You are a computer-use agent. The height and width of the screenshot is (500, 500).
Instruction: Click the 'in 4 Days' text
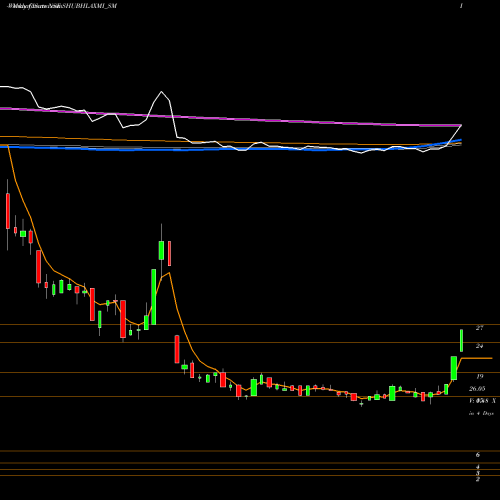point(481,413)
